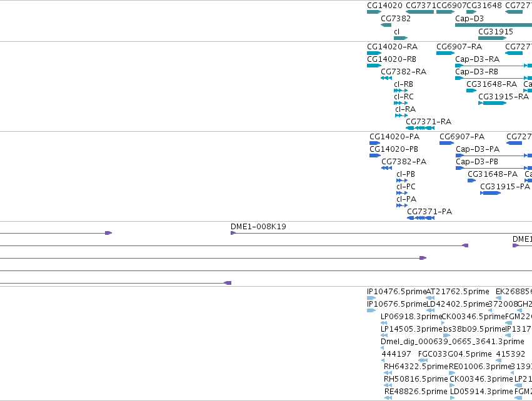Select the cl gene feature

(x=401, y=38)
